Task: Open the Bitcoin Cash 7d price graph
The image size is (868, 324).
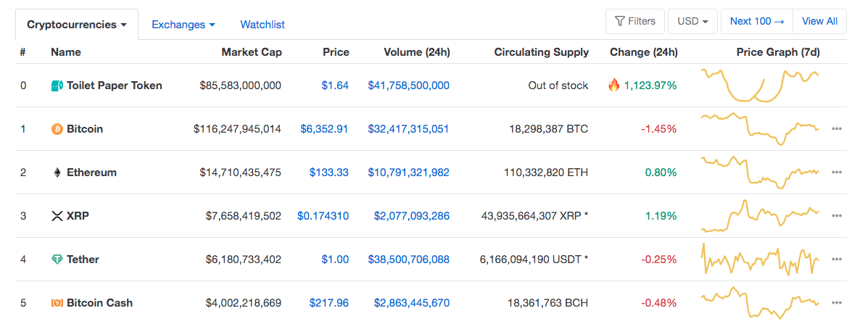Action: point(761,302)
